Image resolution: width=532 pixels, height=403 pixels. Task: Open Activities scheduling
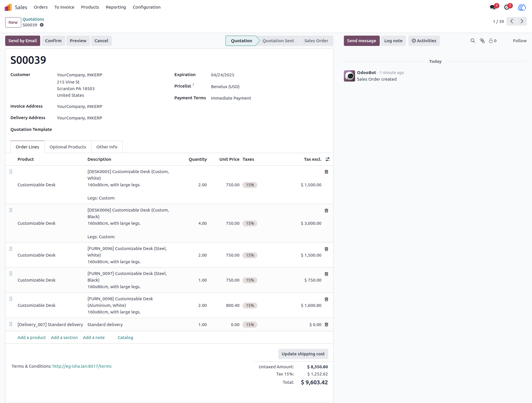tap(424, 41)
